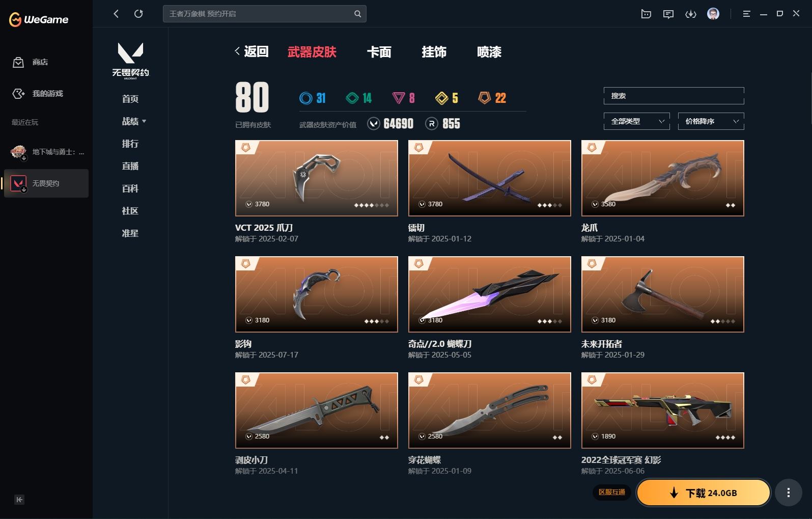Open the download manager icon
This screenshot has width=812, height=519.
click(691, 14)
